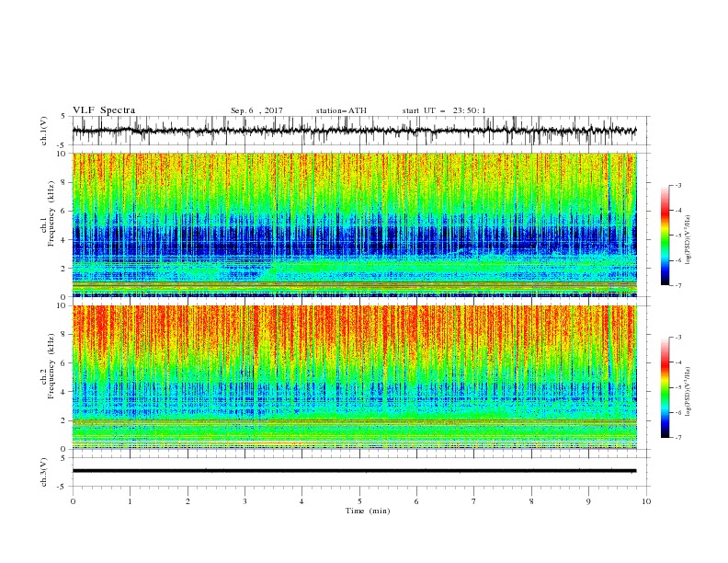Click time axis tick label "6"
The image size is (728, 563).
(416, 501)
